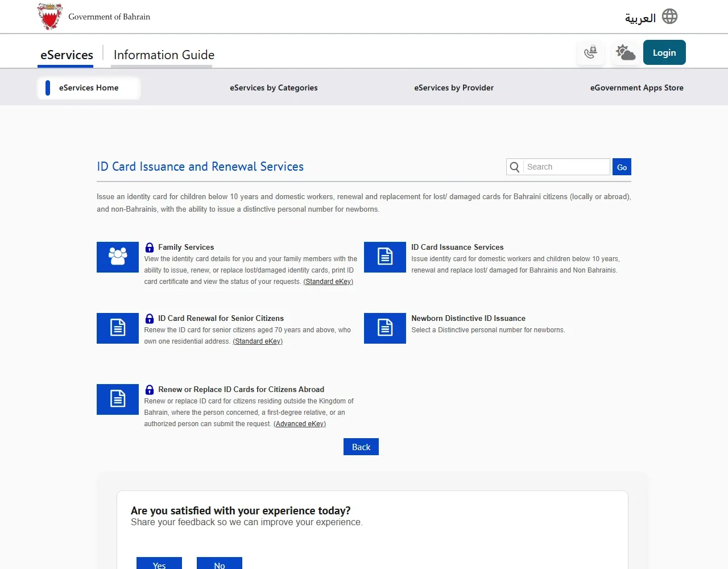Click the globe language icon
The height and width of the screenshot is (569, 728).
pos(670,17)
